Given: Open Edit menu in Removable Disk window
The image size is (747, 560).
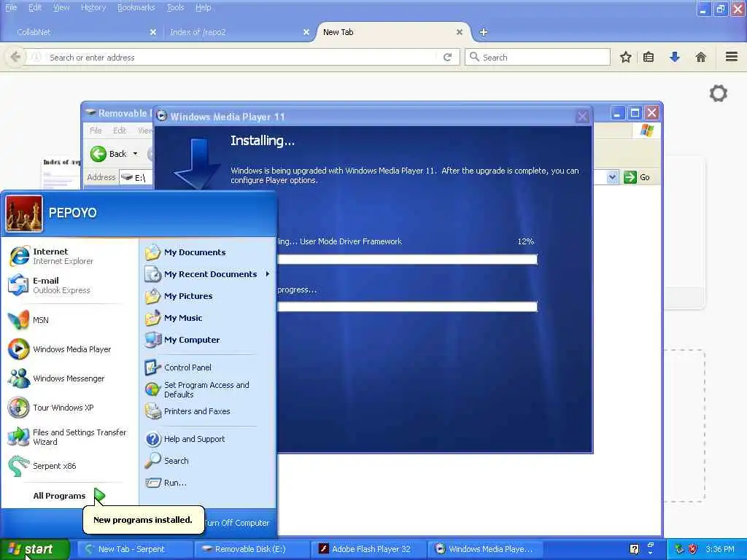Looking at the screenshot, I should click(119, 131).
